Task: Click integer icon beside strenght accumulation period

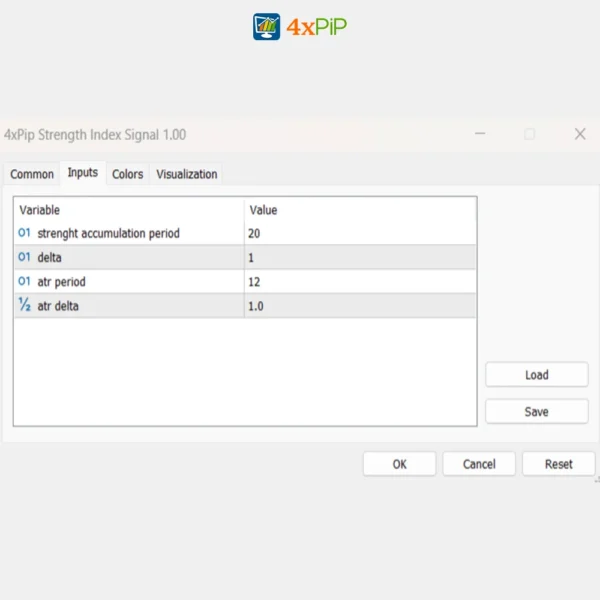Action: coord(25,233)
